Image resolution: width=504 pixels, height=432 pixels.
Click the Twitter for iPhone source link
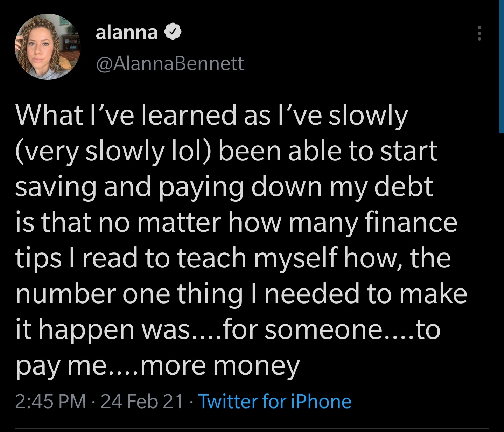[x=275, y=401]
